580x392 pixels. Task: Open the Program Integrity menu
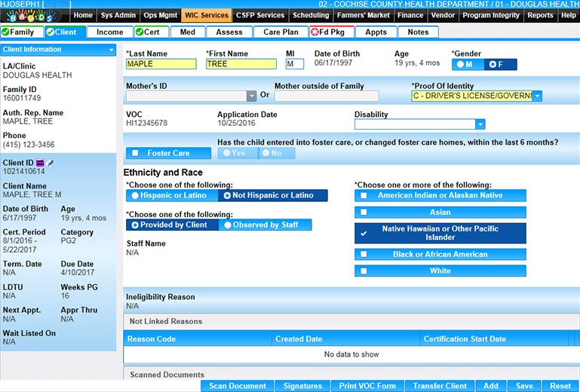click(x=491, y=15)
